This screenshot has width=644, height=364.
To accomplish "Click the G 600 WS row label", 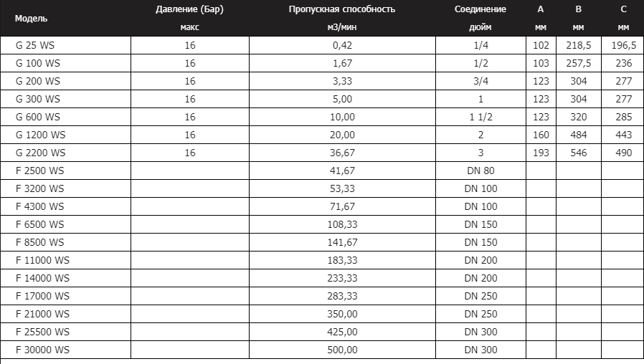I will (x=38, y=117).
